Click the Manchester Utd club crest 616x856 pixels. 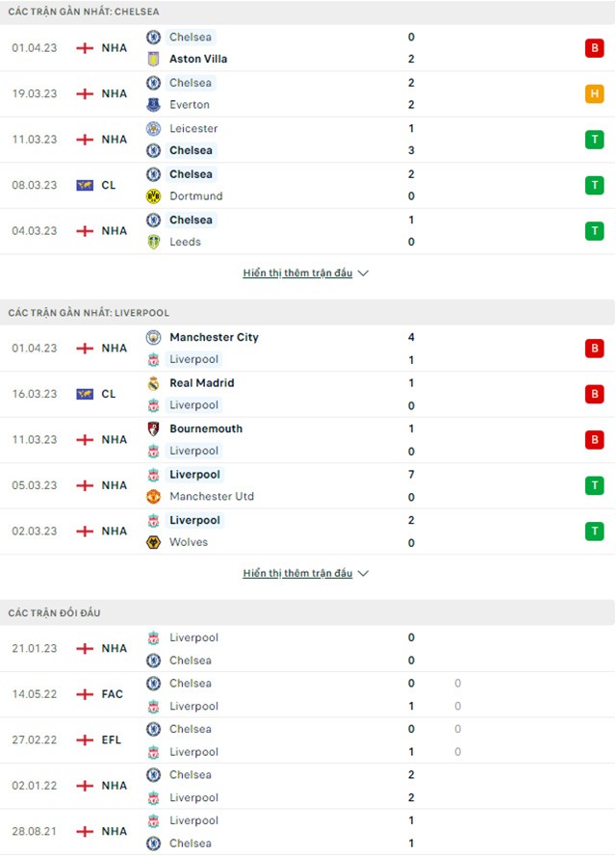point(153,497)
